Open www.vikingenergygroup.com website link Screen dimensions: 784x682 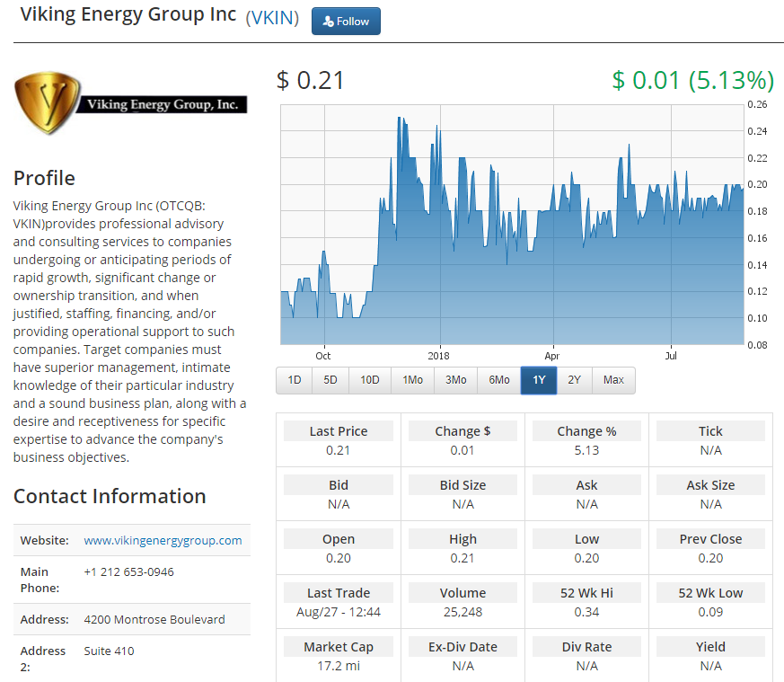[x=163, y=540]
